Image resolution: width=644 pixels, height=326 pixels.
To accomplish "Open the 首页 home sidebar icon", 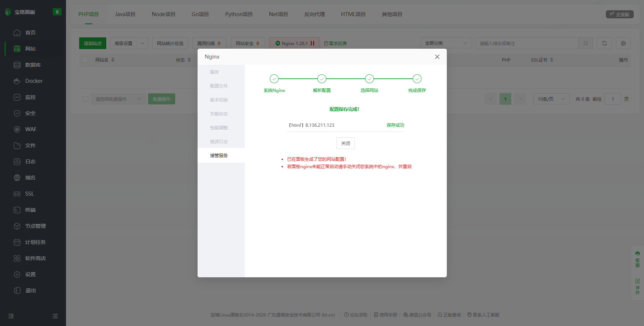I will [x=17, y=33].
